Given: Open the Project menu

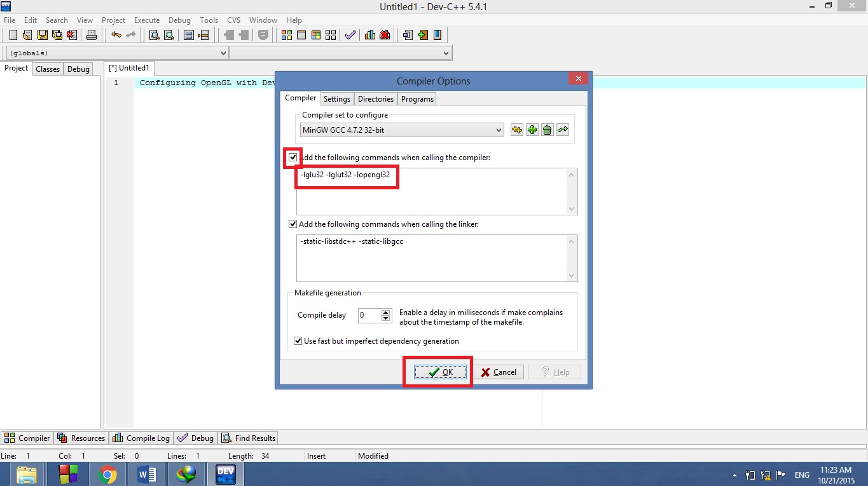Looking at the screenshot, I should pyautogui.click(x=114, y=20).
